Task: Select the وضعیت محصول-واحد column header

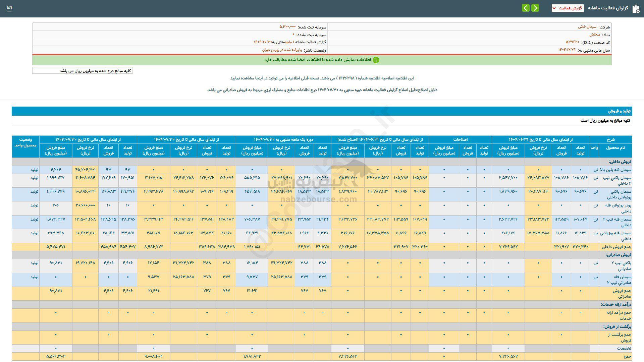Action: (25, 142)
